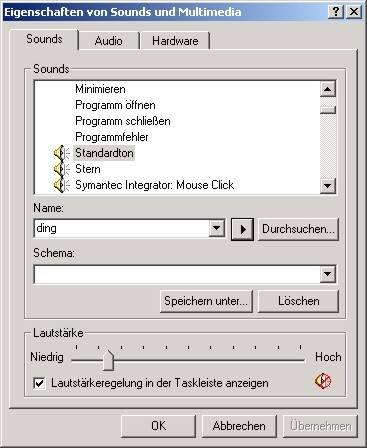Screen dimensions: 367x448
Task: Click the Lautstärke volume slider thumb
Action: click(x=108, y=360)
